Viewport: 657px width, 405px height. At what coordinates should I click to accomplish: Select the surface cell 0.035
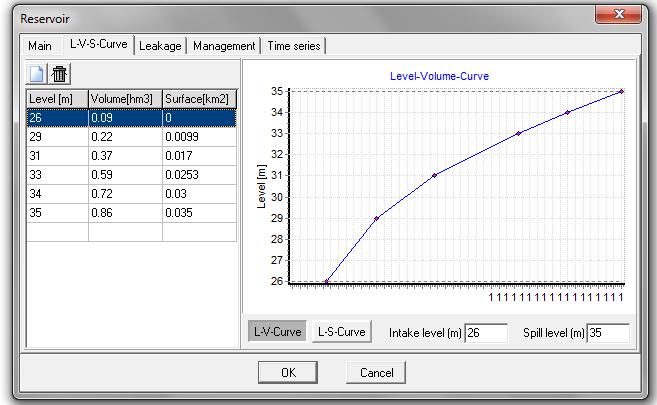tap(199, 213)
